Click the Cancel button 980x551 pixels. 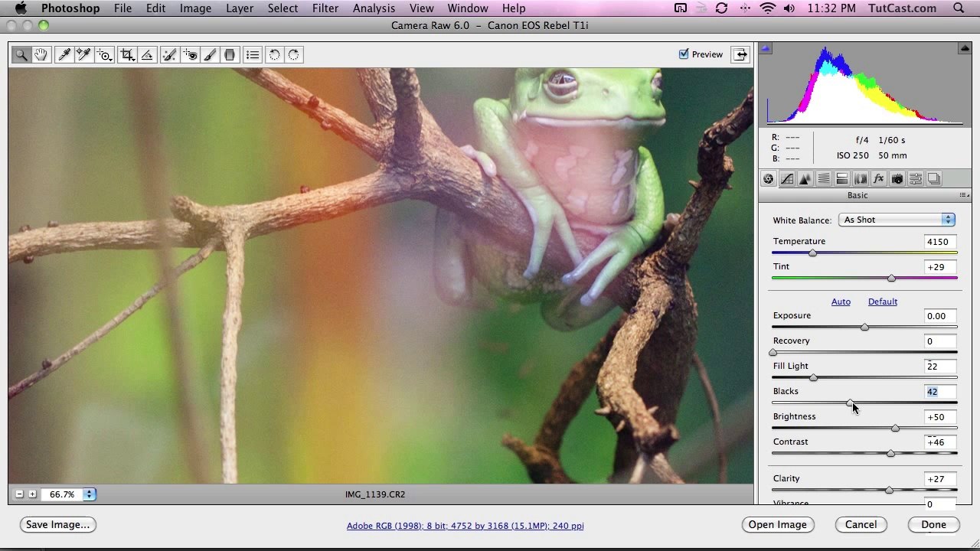pos(861,524)
